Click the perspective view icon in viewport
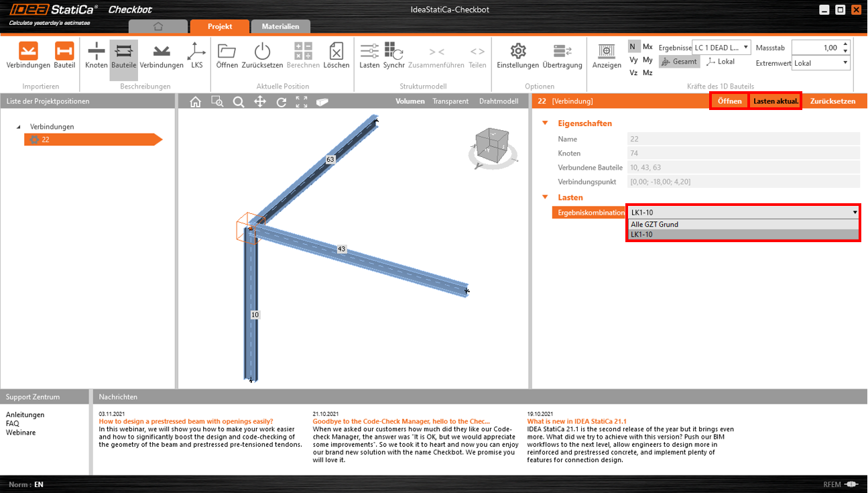The width and height of the screenshot is (868, 493). point(323,102)
